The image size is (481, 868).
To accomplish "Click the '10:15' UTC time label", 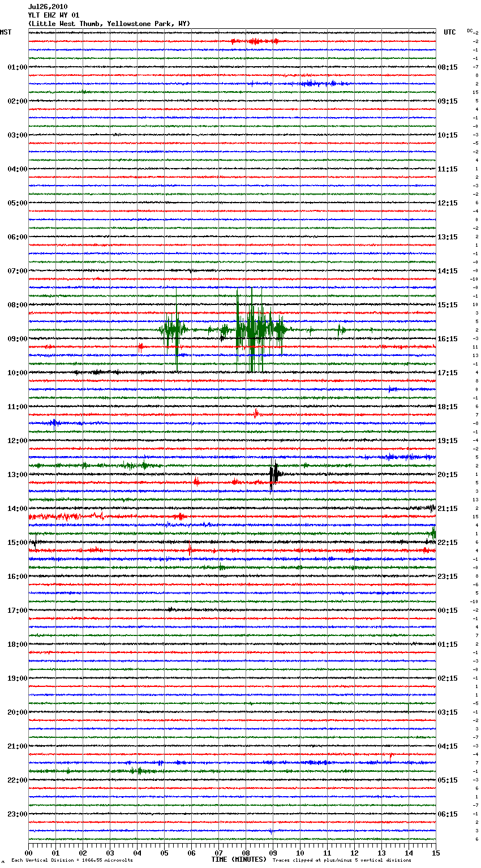I will point(448,135).
